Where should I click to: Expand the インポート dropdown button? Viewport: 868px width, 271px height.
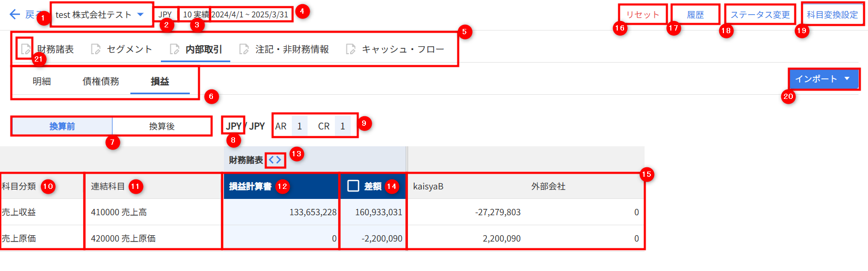tap(823, 79)
